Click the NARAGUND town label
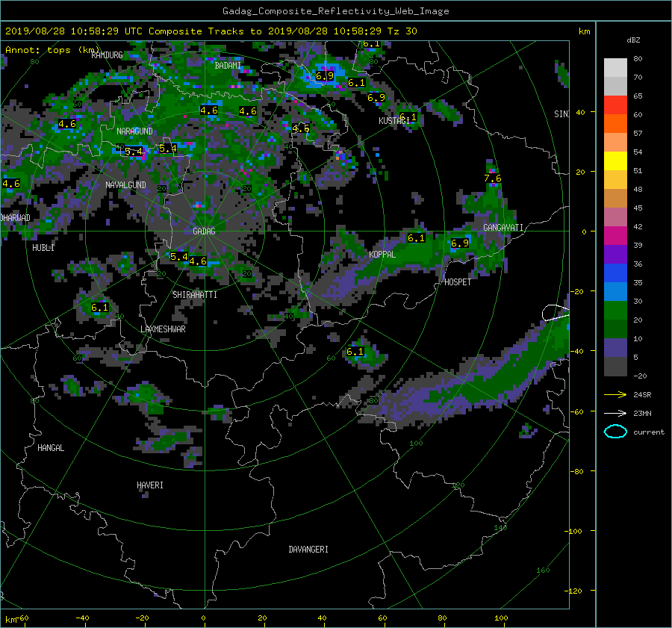 point(134,131)
